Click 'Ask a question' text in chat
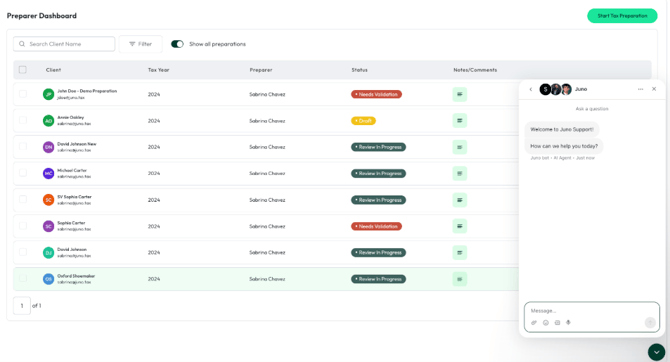Screen dimensions: 670x362 pos(592,109)
